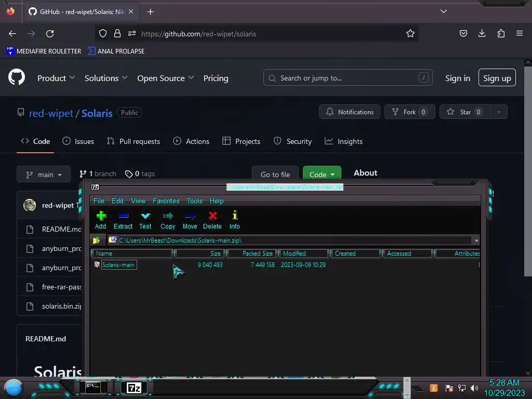The image size is (532, 399).
Task: Star the Solaris repository
Action: point(464,112)
